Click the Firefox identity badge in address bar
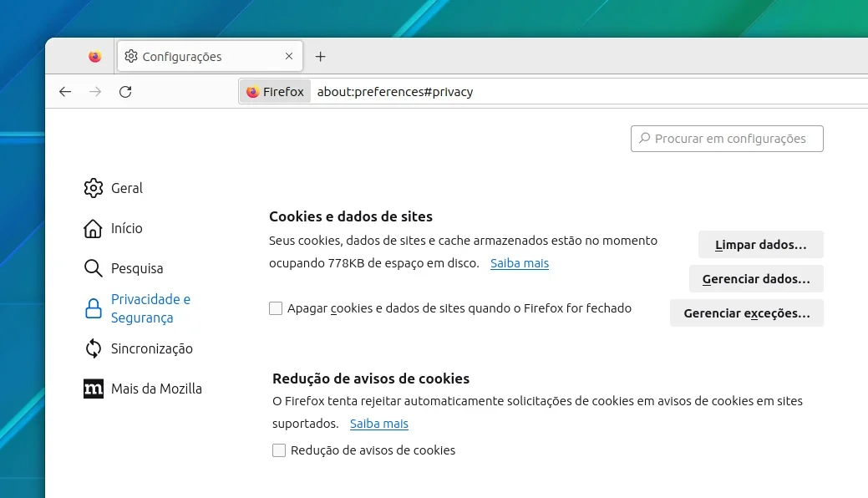Screen dimensions: 868x498 pyautogui.click(x=275, y=91)
